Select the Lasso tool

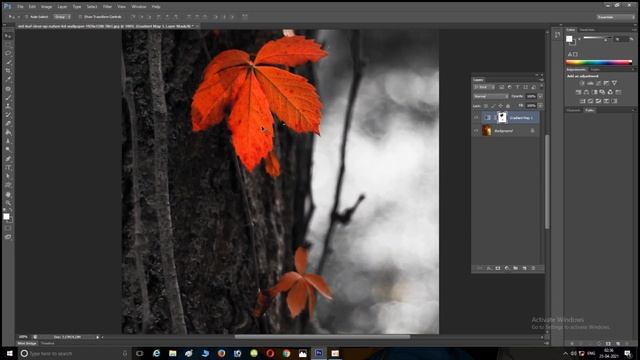pyautogui.click(x=8, y=53)
